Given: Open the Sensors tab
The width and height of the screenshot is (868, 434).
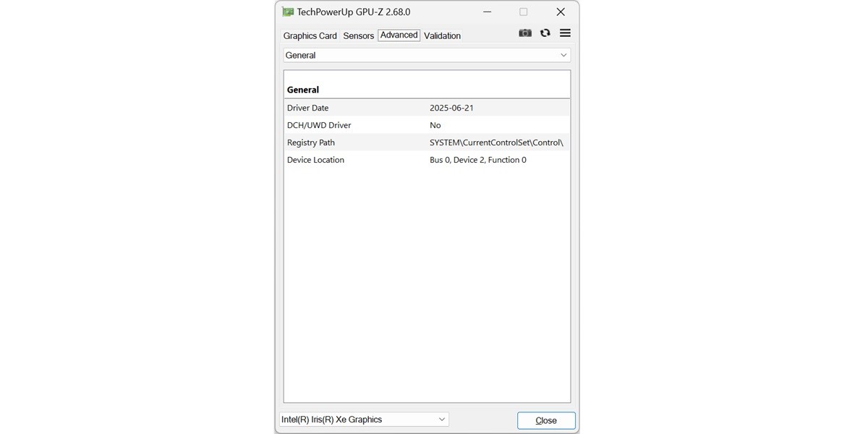Looking at the screenshot, I should [x=357, y=35].
